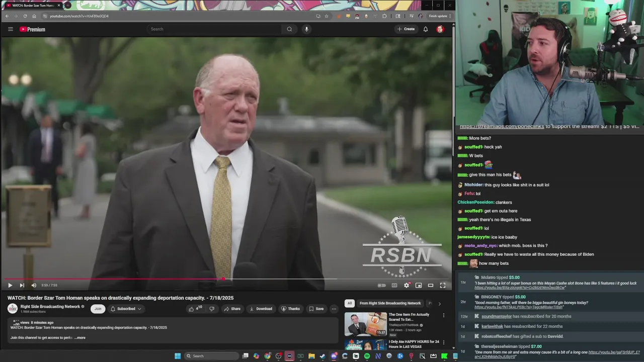Save video to playlist
The height and width of the screenshot is (362, 644).
pos(316,309)
